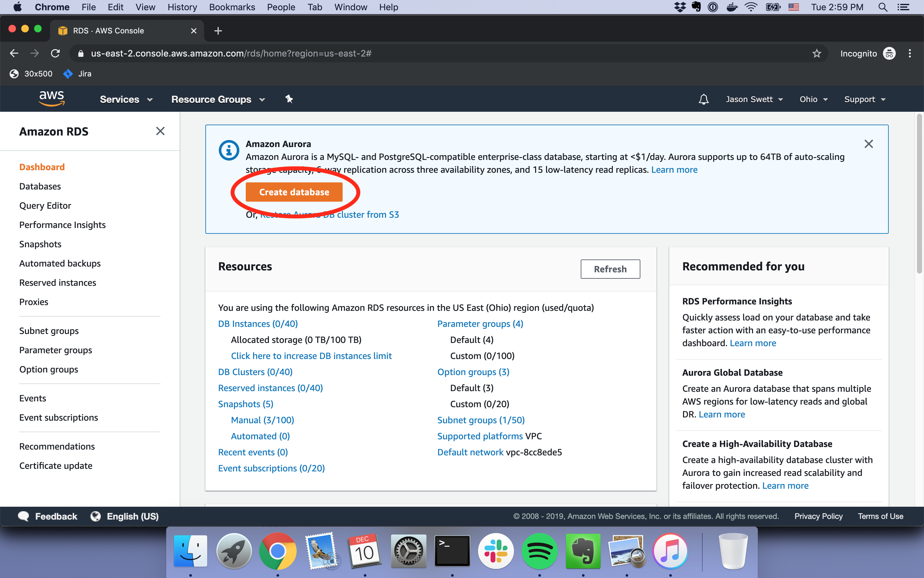Open Automated backups in the sidebar
Image resolution: width=924 pixels, height=578 pixels.
click(x=60, y=263)
